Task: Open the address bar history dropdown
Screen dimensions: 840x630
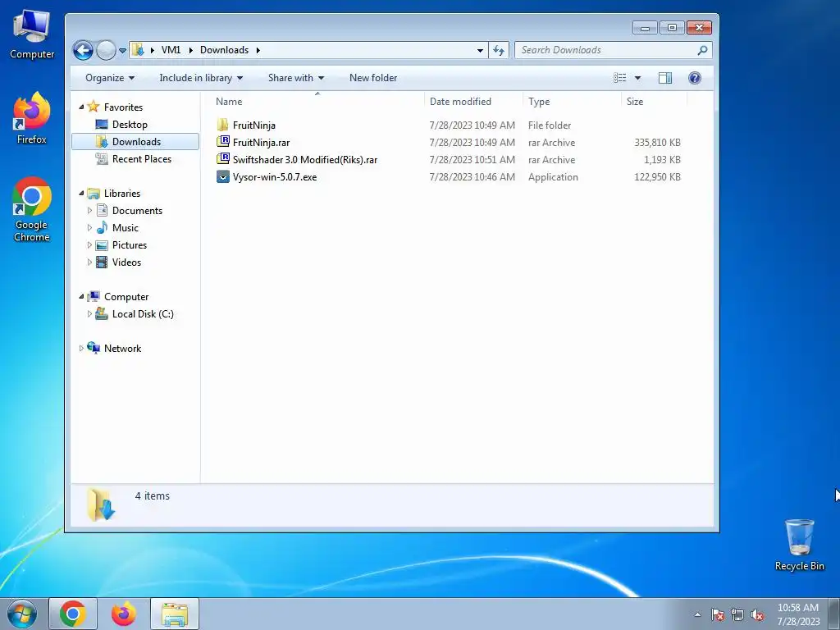Action: pos(480,50)
